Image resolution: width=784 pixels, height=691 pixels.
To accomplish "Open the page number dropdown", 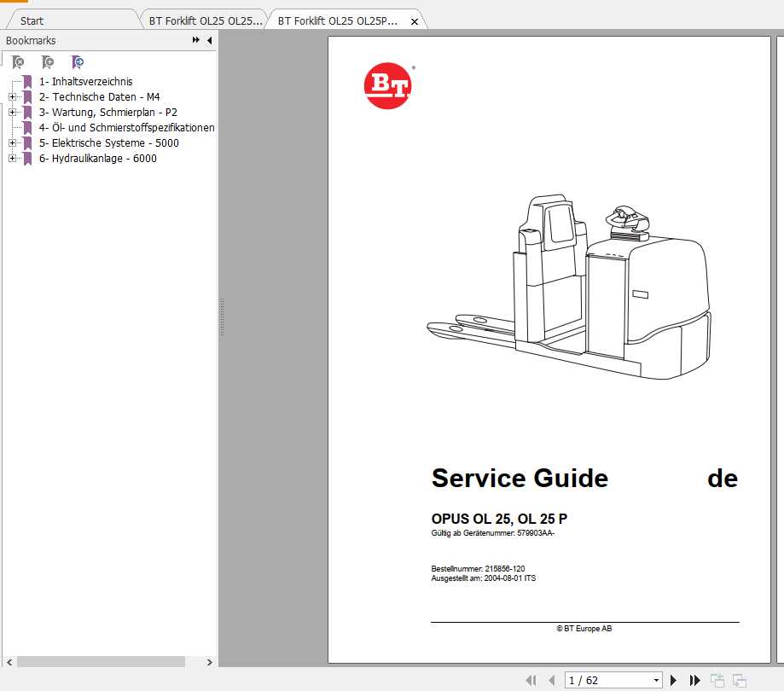I will click(x=656, y=681).
